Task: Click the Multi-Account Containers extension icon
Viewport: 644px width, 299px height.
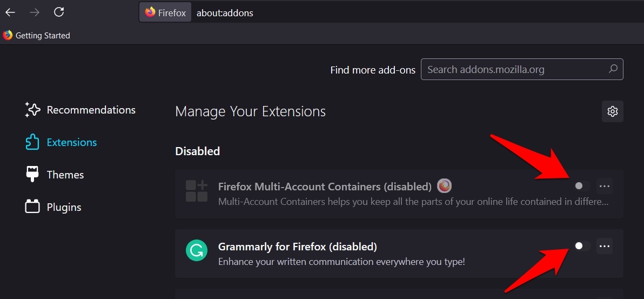Action: pyautogui.click(x=197, y=191)
